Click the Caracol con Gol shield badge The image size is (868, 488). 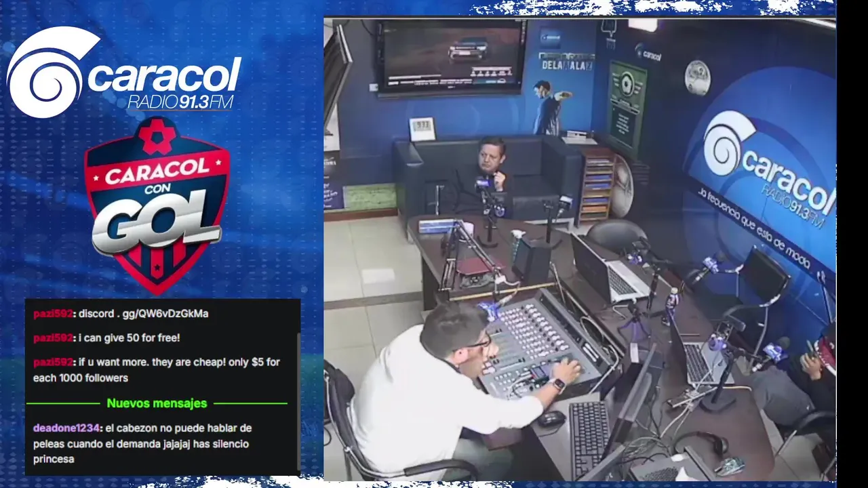[157, 205]
